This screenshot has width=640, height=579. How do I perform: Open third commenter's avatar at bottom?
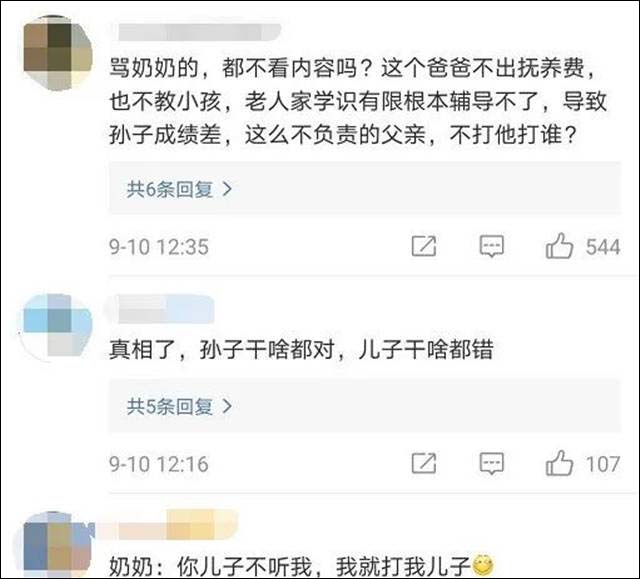pos(57,545)
